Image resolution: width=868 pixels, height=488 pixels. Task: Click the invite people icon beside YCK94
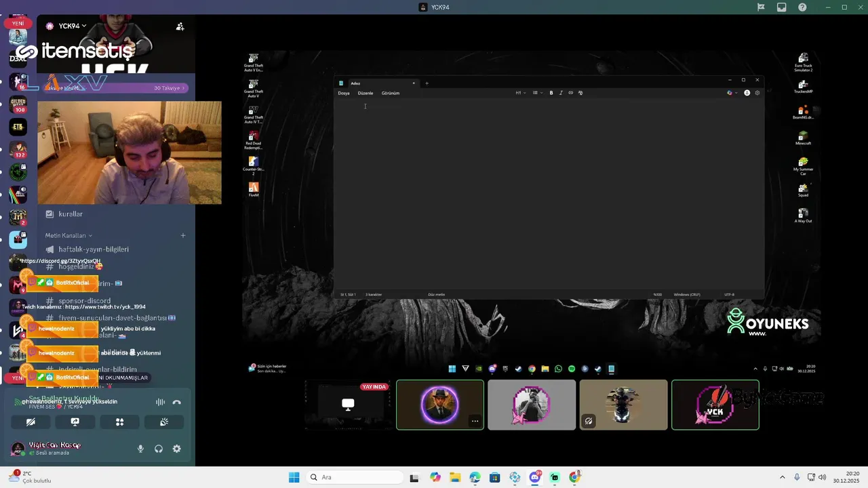(180, 26)
